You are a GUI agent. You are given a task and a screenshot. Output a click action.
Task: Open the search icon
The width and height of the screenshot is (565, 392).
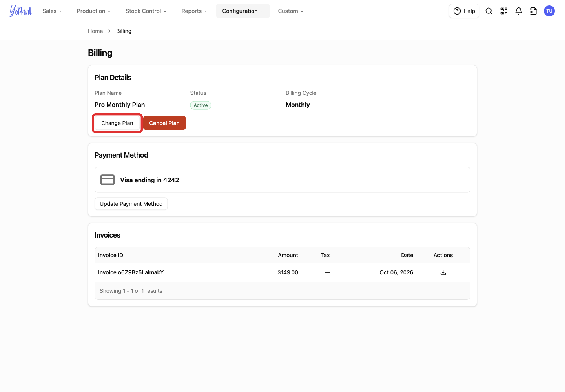489,11
